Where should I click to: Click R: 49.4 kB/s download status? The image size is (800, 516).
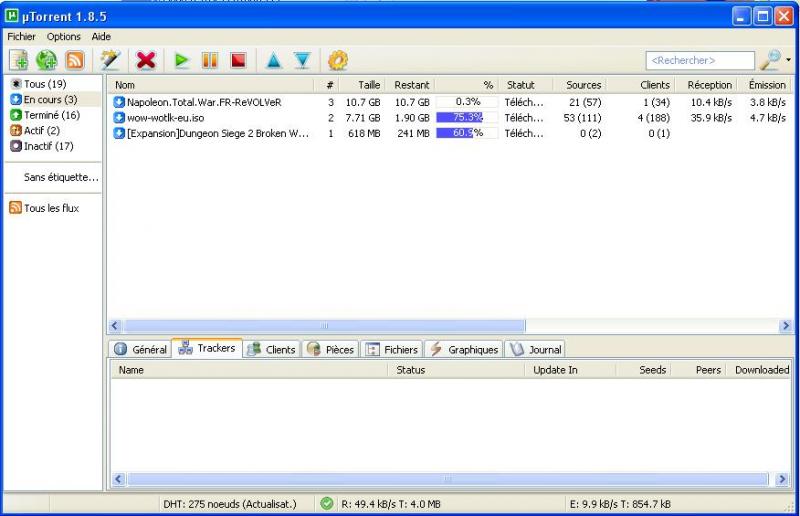(x=391, y=504)
